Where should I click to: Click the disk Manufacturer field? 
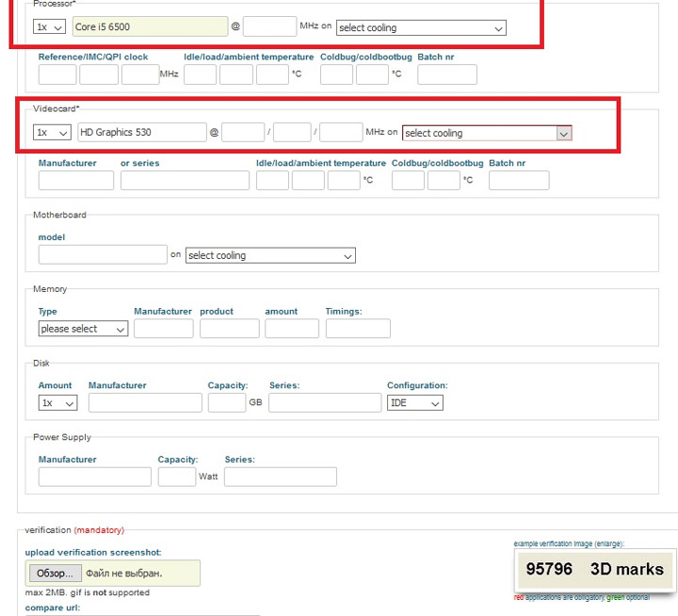(145, 403)
